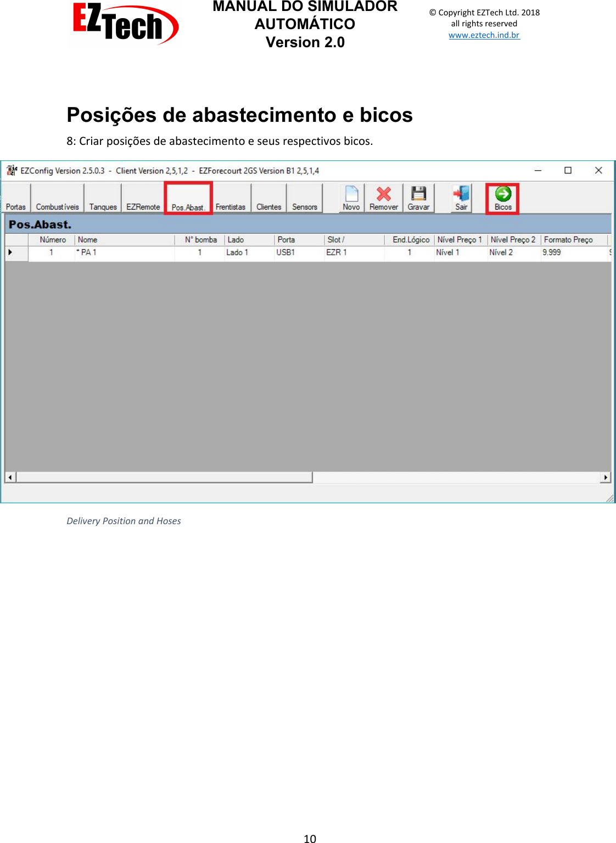The width and height of the screenshot is (616, 843).
Task: Click the Formato Preço column header
Action: [x=574, y=240]
